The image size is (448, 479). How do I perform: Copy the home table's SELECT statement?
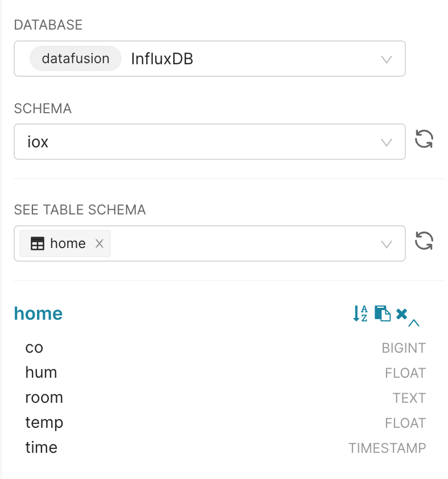pyautogui.click(x=383, y=313)
